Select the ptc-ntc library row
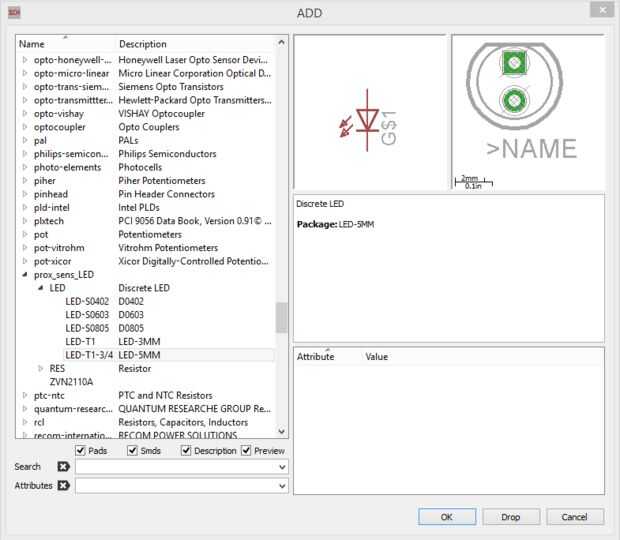Image resolution: width=620 pixels, height=540 pixels. click(x=146, y=395)
